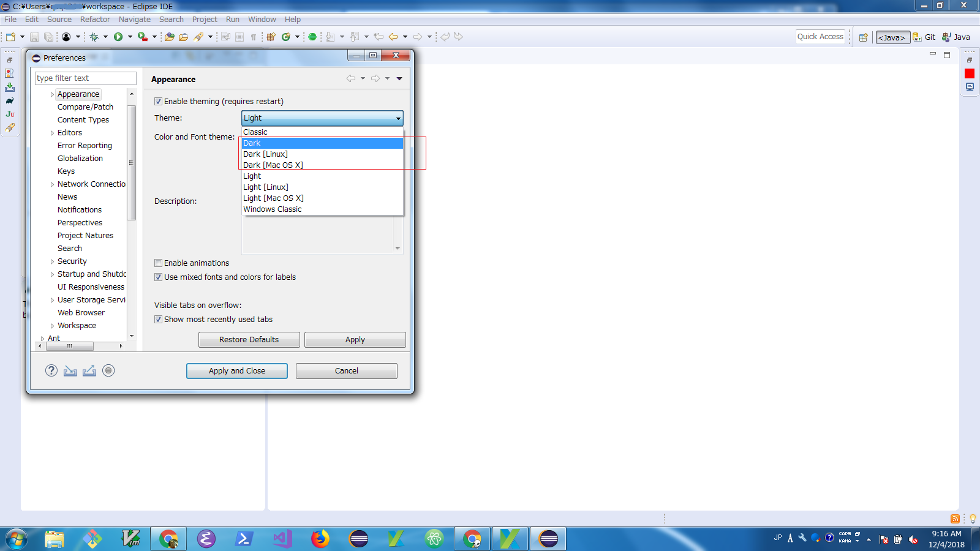Click the Apply button
The image size is (980, 551).
point(355,340)
